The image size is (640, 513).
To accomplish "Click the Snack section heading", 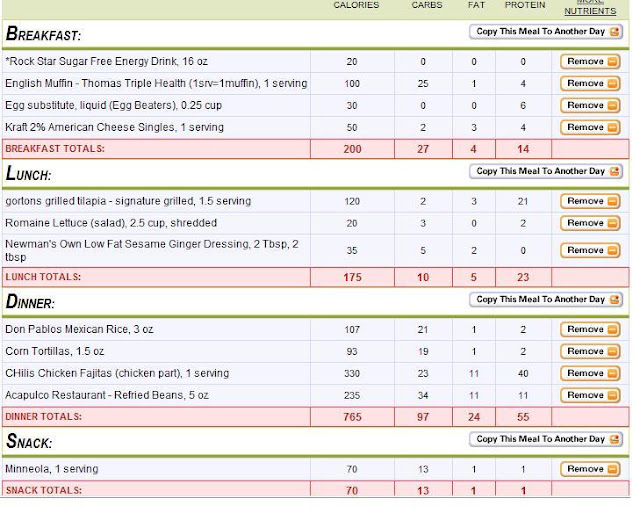I will pos(29,441).
